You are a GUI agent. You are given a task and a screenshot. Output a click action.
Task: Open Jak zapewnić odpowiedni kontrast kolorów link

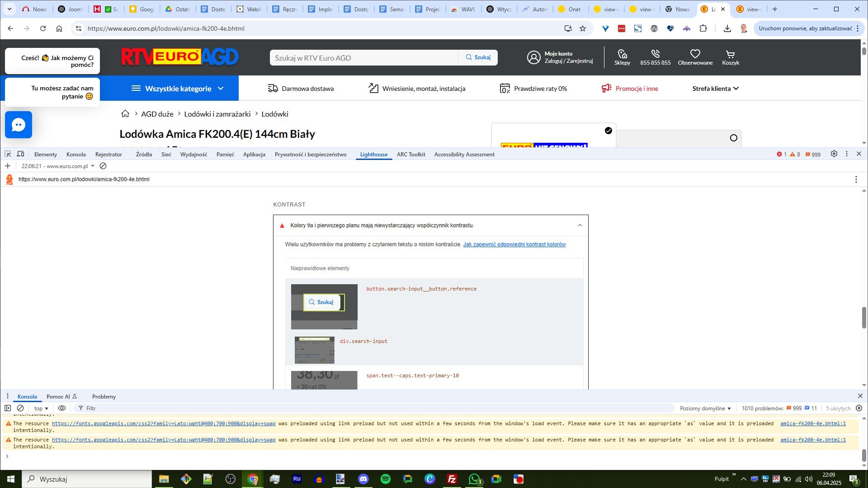[x=514, y=244]
